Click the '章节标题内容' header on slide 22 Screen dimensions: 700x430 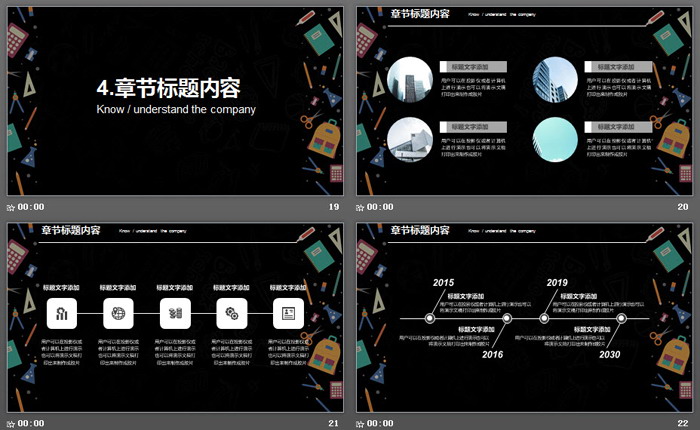coord(420,231)
